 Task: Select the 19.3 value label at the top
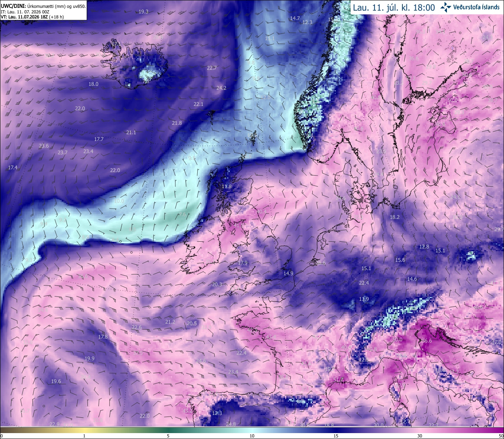click(144, 12)
